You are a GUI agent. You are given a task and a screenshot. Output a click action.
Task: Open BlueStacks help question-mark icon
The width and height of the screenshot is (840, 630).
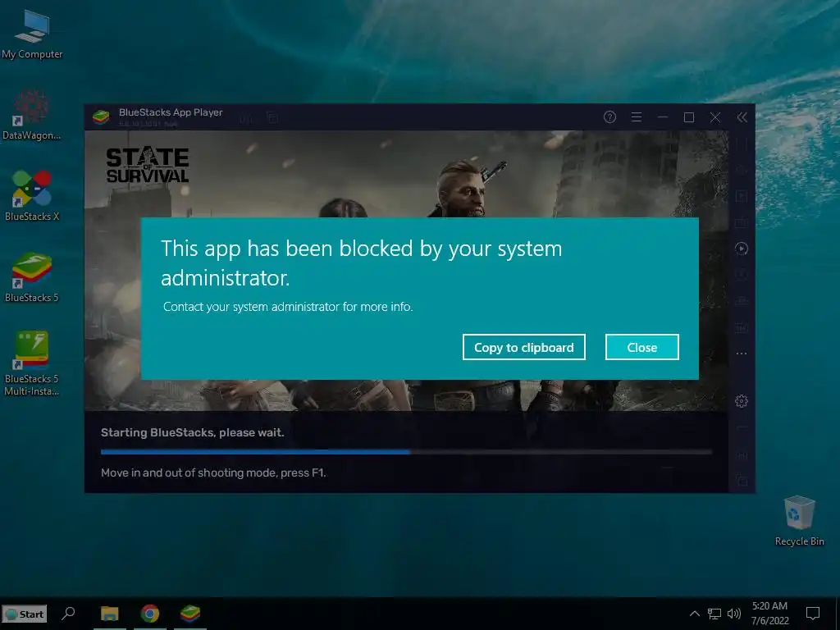(x=609, y=116)
